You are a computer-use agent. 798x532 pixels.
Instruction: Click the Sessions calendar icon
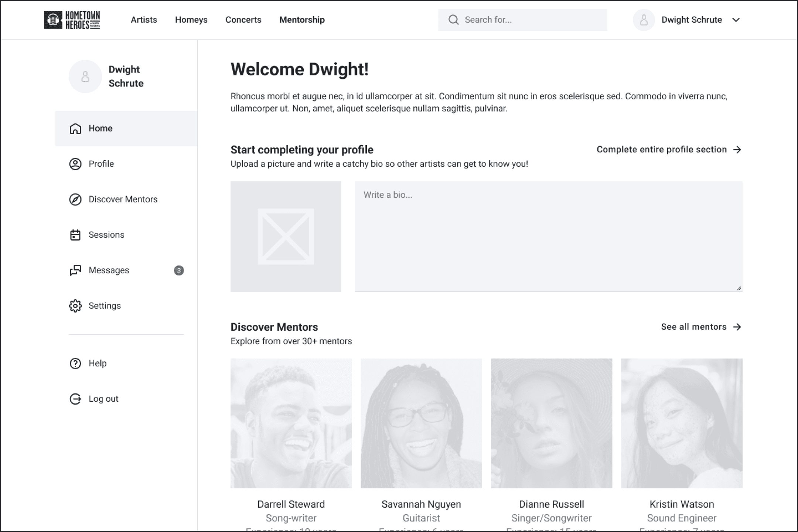pos(75,235)
